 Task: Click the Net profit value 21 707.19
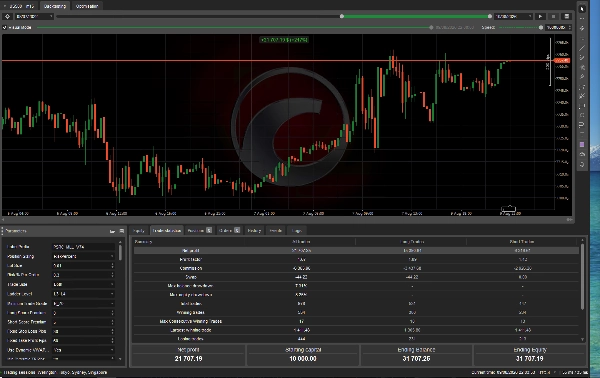click(x=188, y=359)
